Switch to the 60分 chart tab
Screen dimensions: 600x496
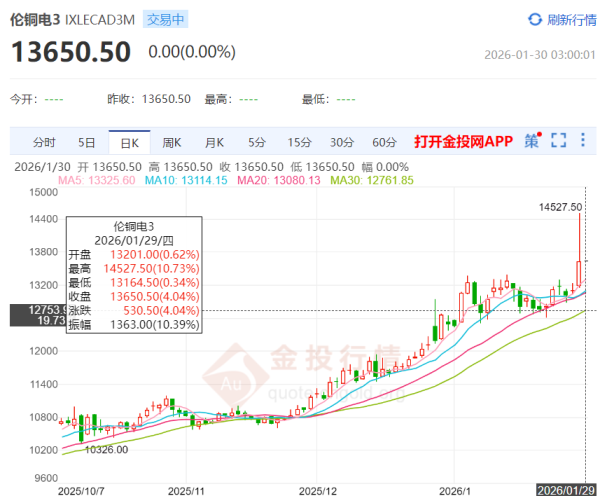(x=384, y=142)
